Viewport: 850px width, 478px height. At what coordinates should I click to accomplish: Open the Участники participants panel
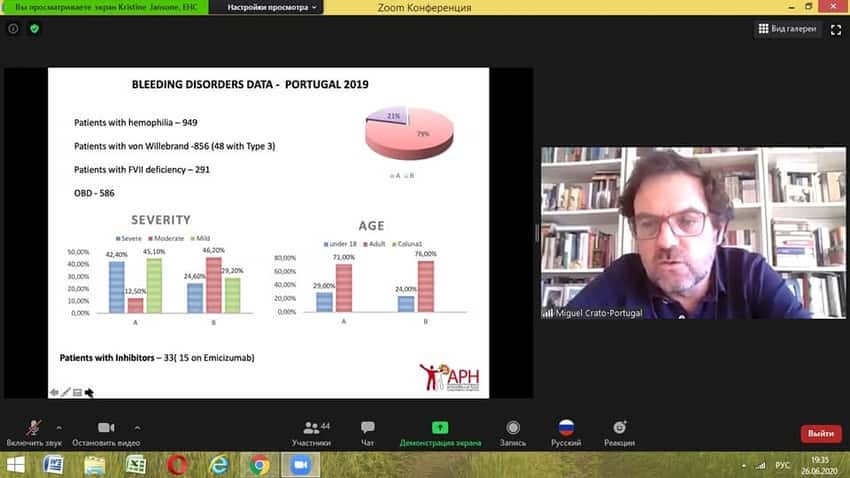click(311, 433)
